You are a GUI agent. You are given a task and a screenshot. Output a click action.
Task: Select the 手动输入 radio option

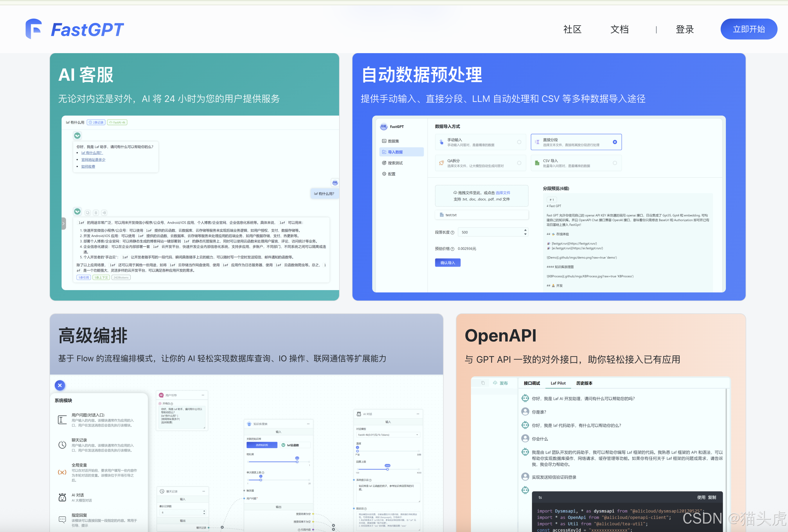[519, 142]
